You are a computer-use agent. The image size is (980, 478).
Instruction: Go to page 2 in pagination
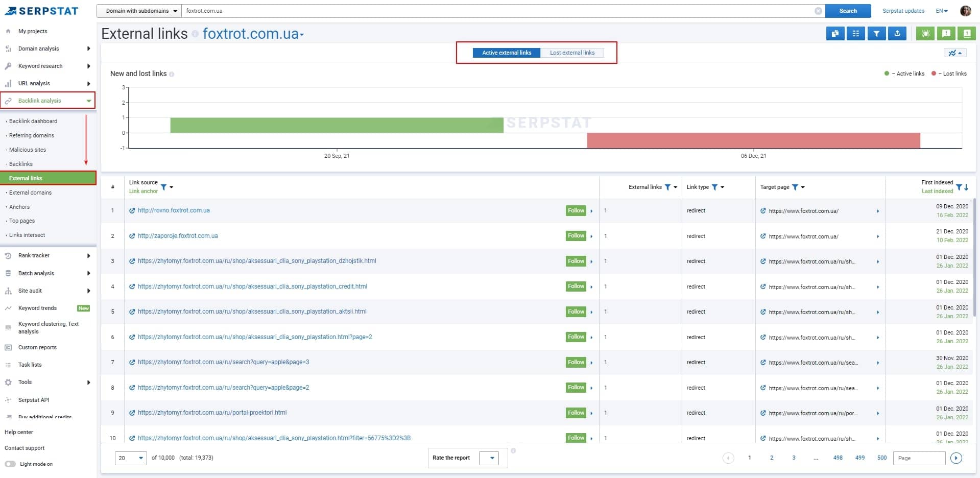(772, 458)
